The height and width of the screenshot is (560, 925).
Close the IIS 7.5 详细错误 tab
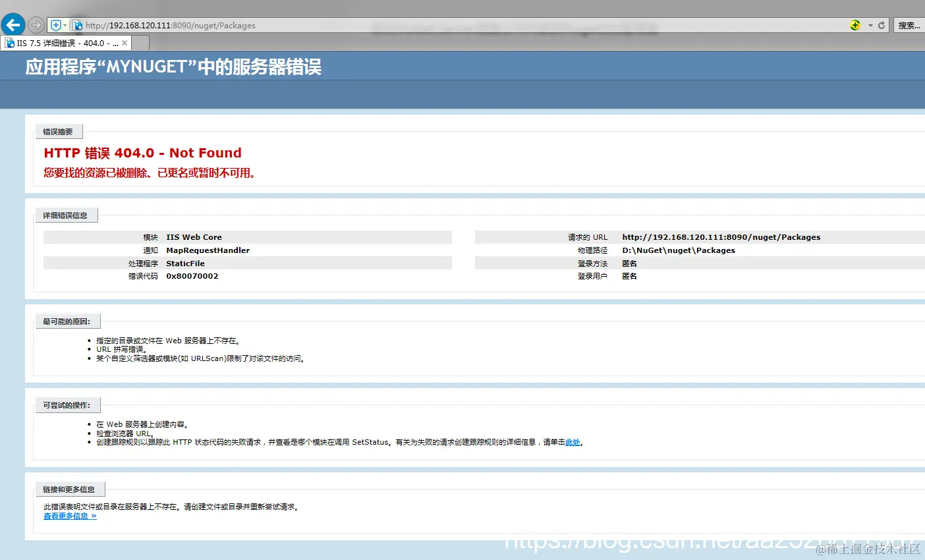point(125,43)
